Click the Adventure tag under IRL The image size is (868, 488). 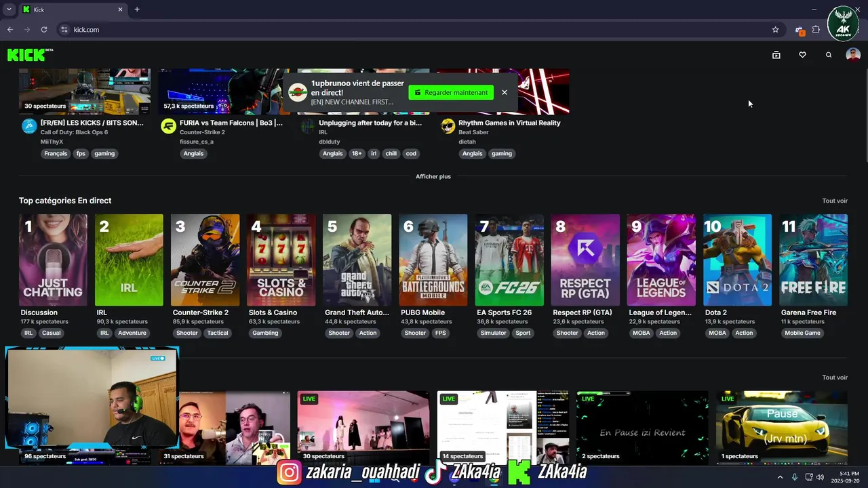pyautogui.click(x=132, y=333)
